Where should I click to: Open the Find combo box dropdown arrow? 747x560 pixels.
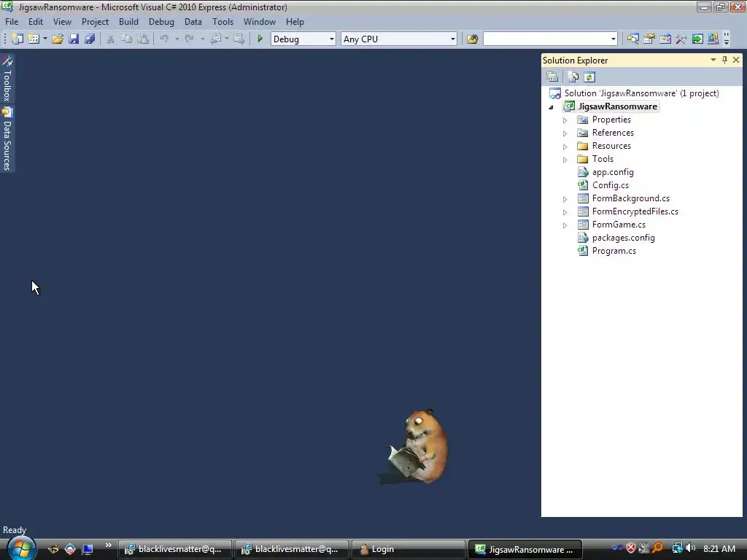click(x=614, y=39)
